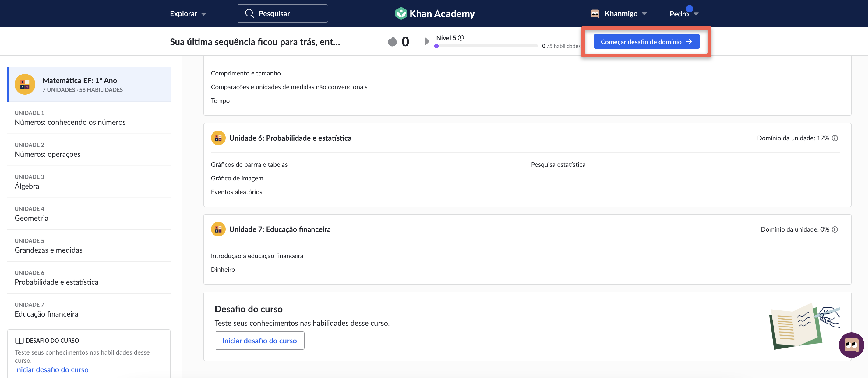Open the Pedro account dropdown

(x=684, y=13)
